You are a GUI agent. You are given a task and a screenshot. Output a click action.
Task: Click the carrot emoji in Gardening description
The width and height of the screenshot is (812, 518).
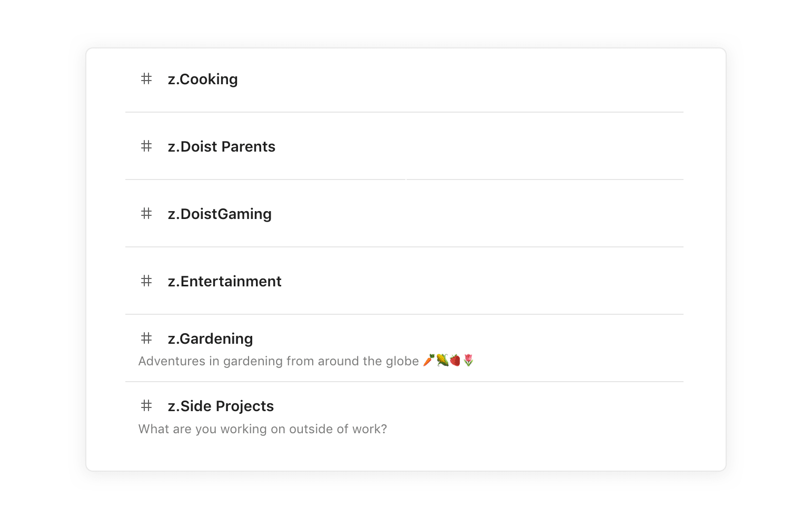pos(429,361)
